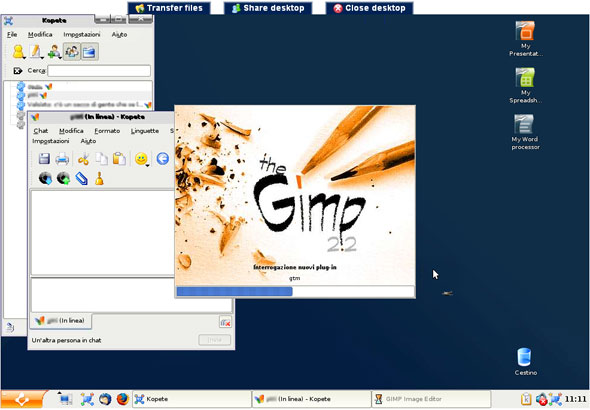Open the orange start menu button

coord(23,399)
